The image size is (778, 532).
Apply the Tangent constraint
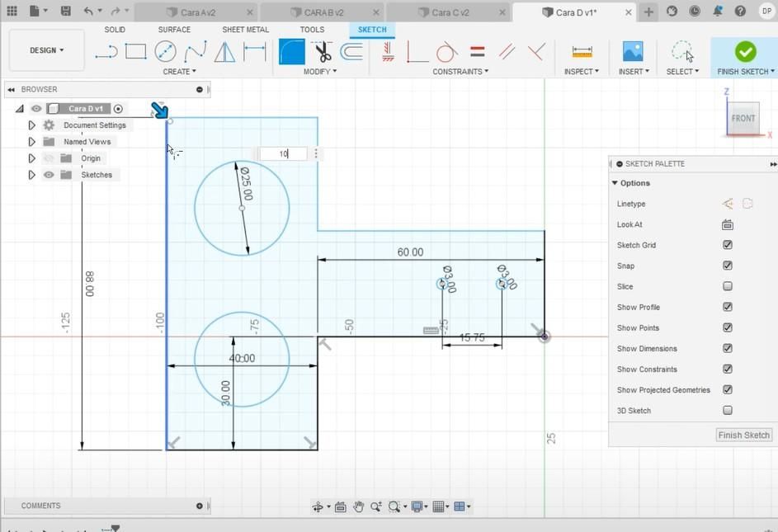[x=446, y=52]
